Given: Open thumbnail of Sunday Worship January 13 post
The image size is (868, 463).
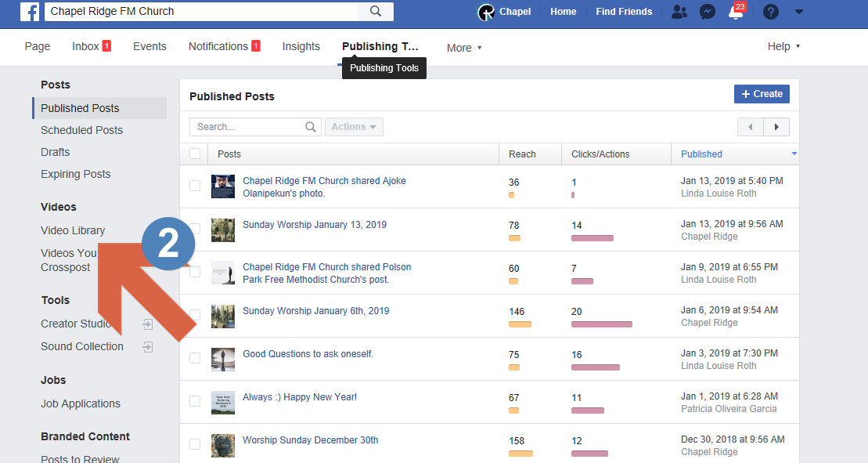Looking at the screenshot, I should tap(223, 230).
